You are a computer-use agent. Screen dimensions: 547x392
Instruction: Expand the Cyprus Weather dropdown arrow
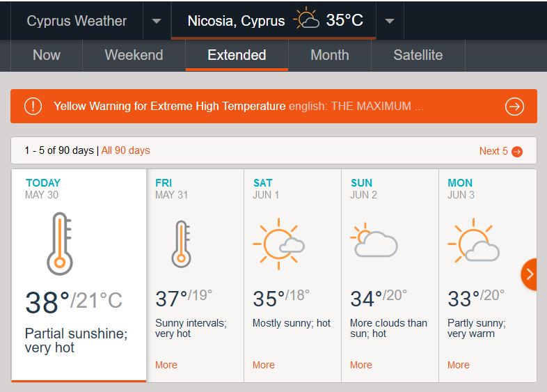[157, 21]
